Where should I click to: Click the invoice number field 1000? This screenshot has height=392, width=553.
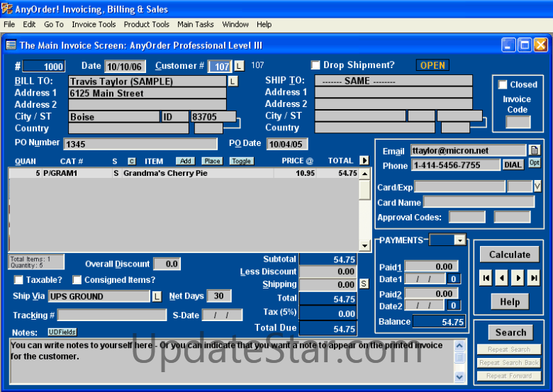pyautogui.click(x=43, y=66)
